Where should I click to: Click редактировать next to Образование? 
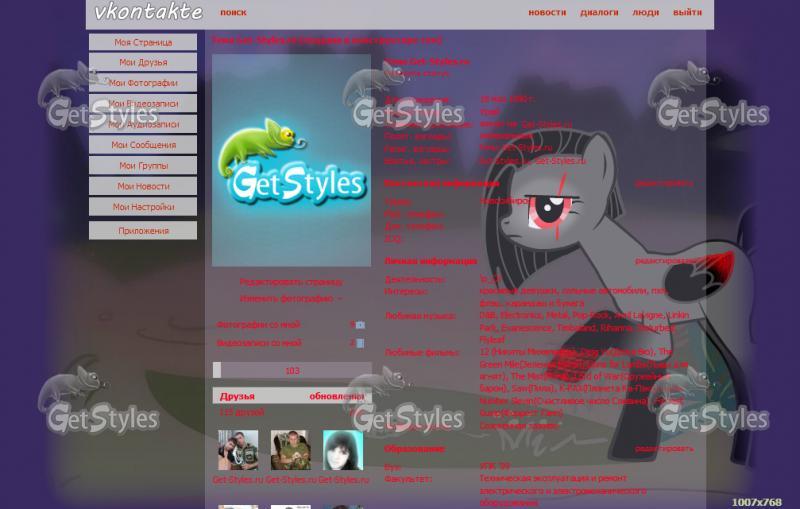[663, 449]
